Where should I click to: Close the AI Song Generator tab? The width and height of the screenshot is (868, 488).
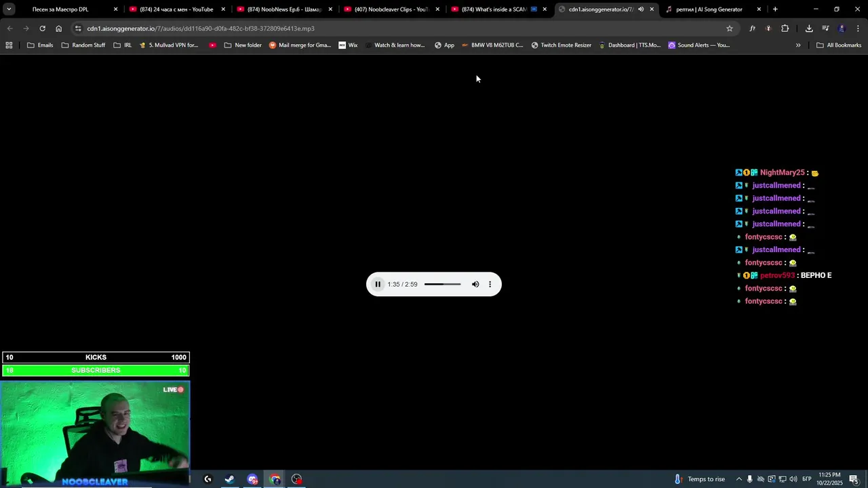pyautogui.click(x=759, y=9)
